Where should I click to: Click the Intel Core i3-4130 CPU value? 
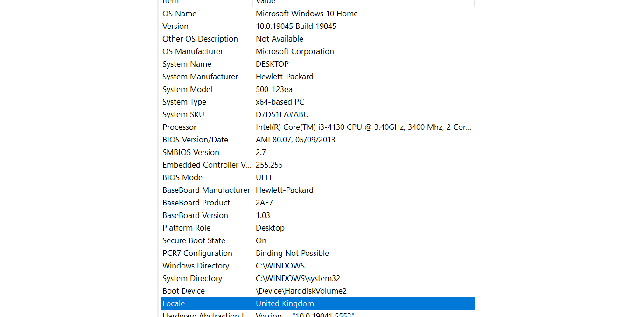coord(364,127)
